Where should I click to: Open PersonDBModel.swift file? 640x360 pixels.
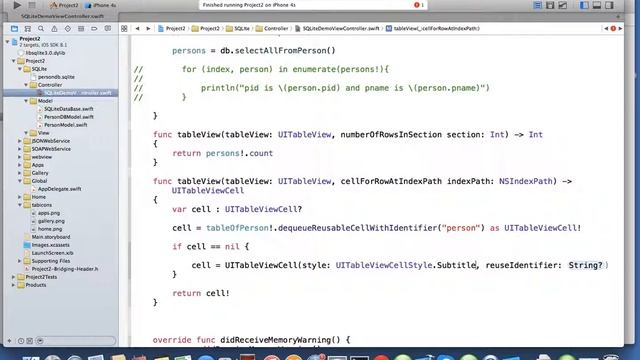[69, 117]
